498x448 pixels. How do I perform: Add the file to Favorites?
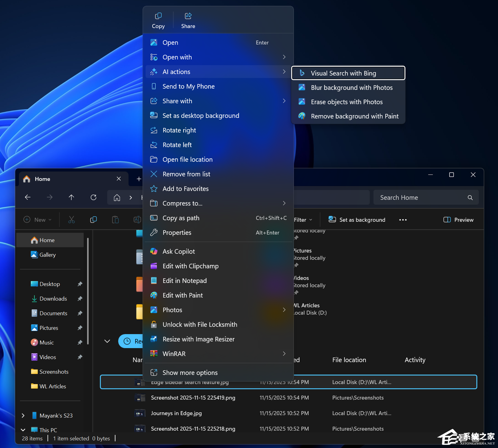coord(218,189)
